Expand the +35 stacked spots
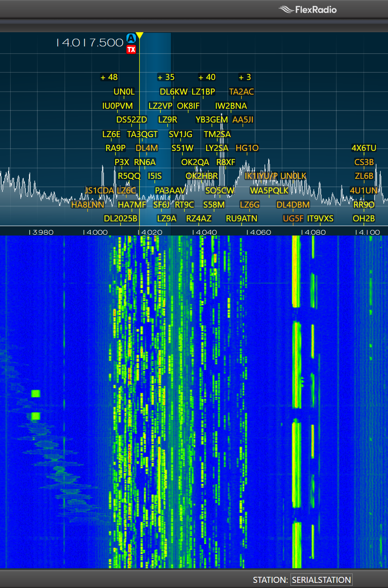The height and width of the screenshot is (588, 388). (x=166, y=77)
